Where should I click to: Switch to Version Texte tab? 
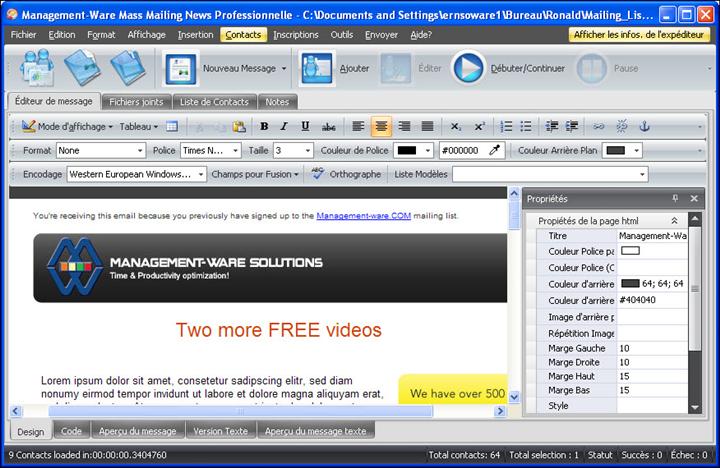tap(220, 431)
